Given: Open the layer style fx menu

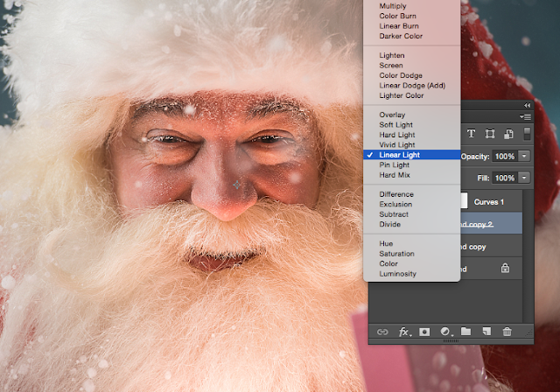Looking at the screenshot, I should pyautogui.click(x=404, y=332).
